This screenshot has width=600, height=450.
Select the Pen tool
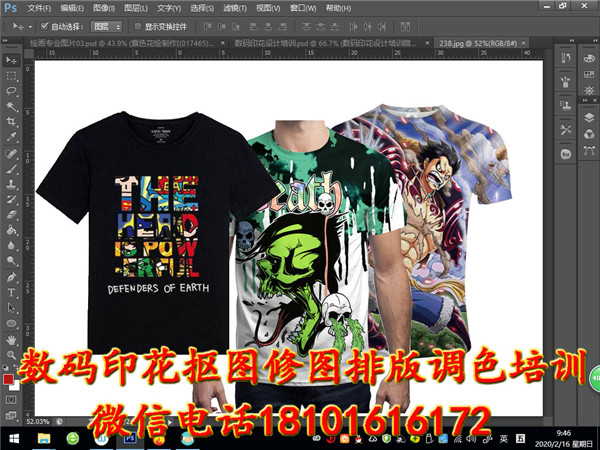[x=11, y=277]
